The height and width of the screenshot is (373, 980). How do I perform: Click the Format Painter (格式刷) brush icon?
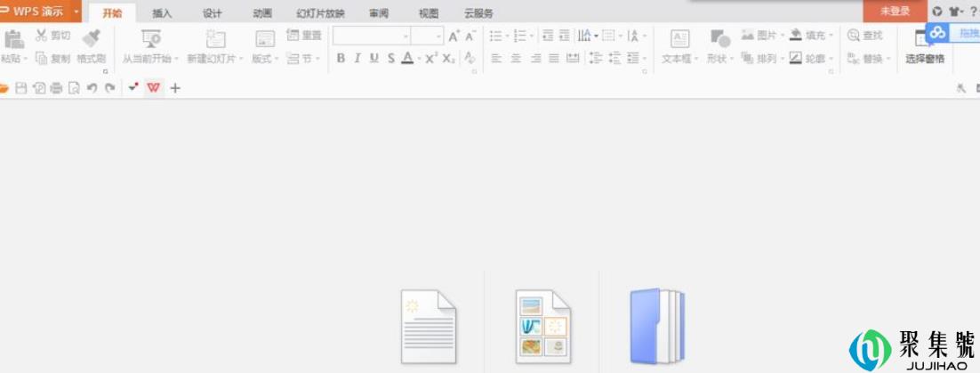(x=90, y=38)
